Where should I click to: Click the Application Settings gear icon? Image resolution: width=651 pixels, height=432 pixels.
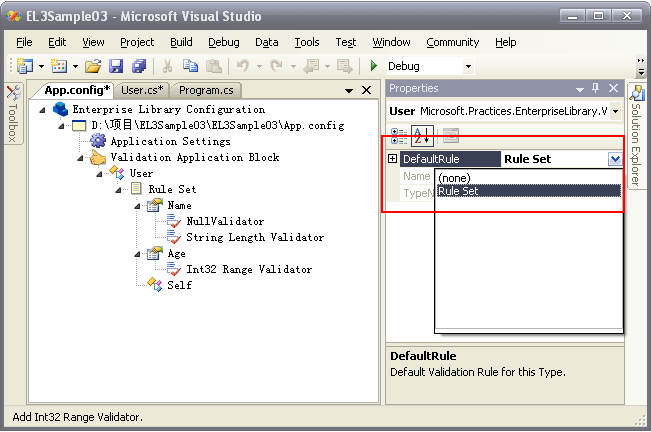coord(98,141)
